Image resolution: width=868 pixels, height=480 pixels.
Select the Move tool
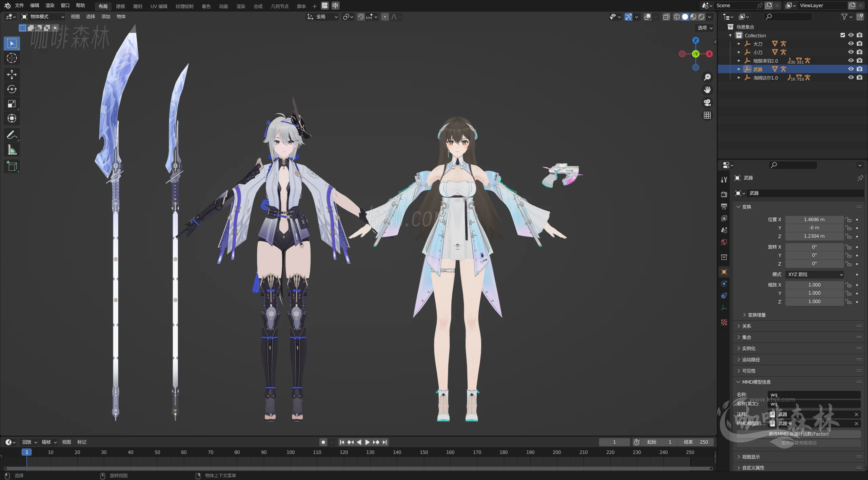(12, 75)
